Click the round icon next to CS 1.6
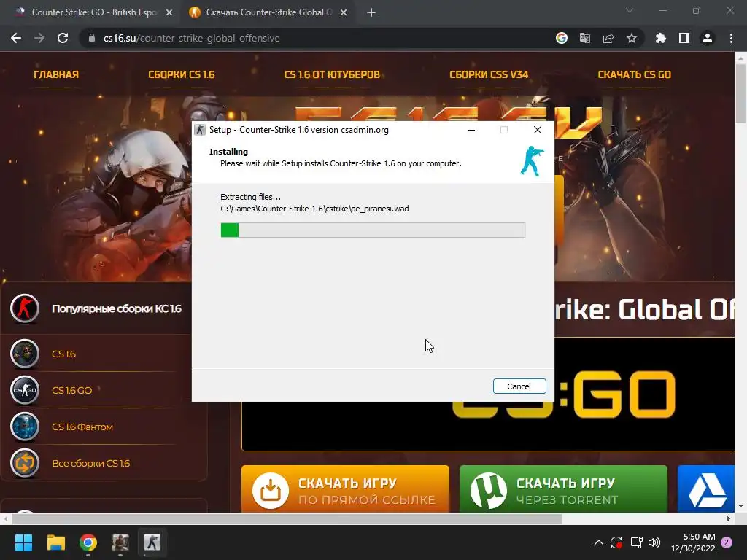 coord(24,354)
